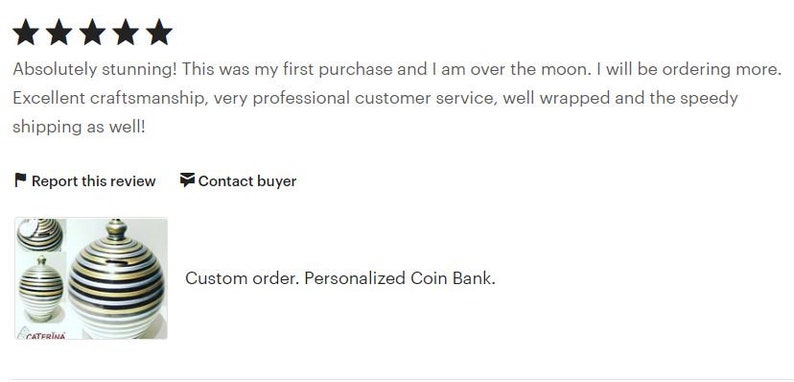Click the envelope icon beside Contact buyer
The height and width of the screenshot is (382, 794).
pos(187,180)
